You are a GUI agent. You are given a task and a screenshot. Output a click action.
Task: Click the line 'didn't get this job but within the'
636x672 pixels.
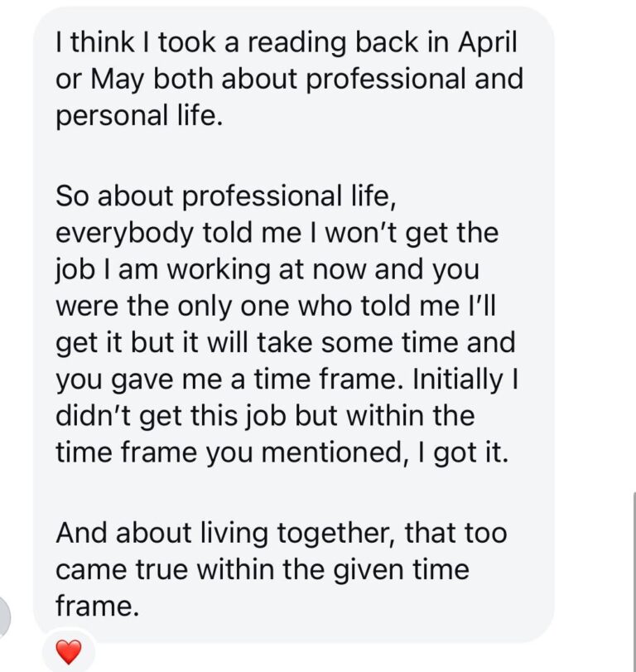point(265,417)
